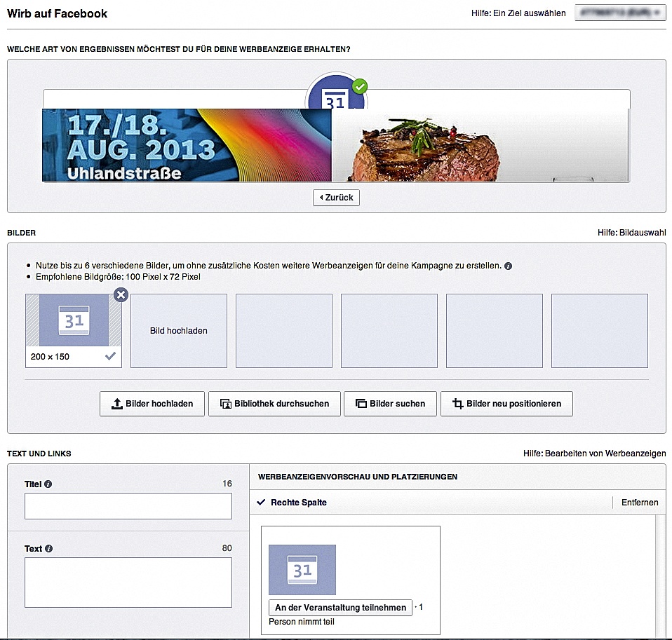Click Entfernen for Rechte Spalte
Image resolution: width=672 pixels, height=640 pixels.
tap(640, 503)
